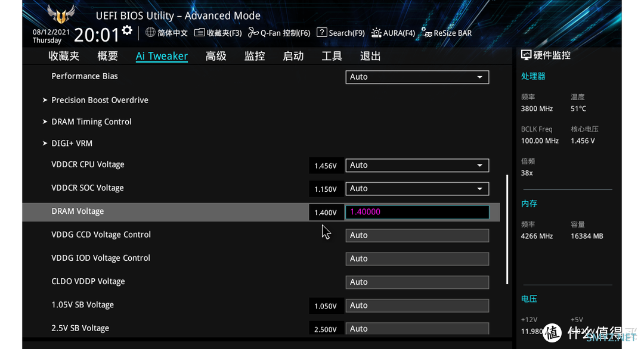Click the Q-Fan control fan icon
The image size is (644, 349).
tap(253, 32)
